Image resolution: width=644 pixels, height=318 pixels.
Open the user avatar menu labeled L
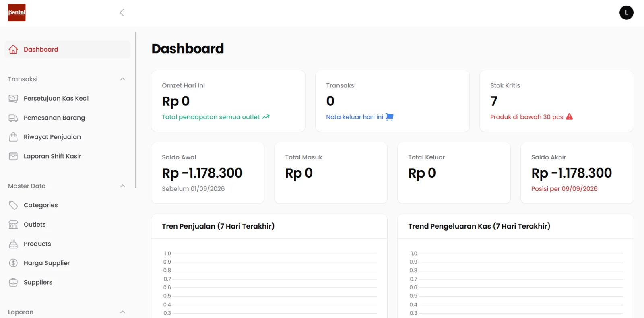click(x=626, y=12)
